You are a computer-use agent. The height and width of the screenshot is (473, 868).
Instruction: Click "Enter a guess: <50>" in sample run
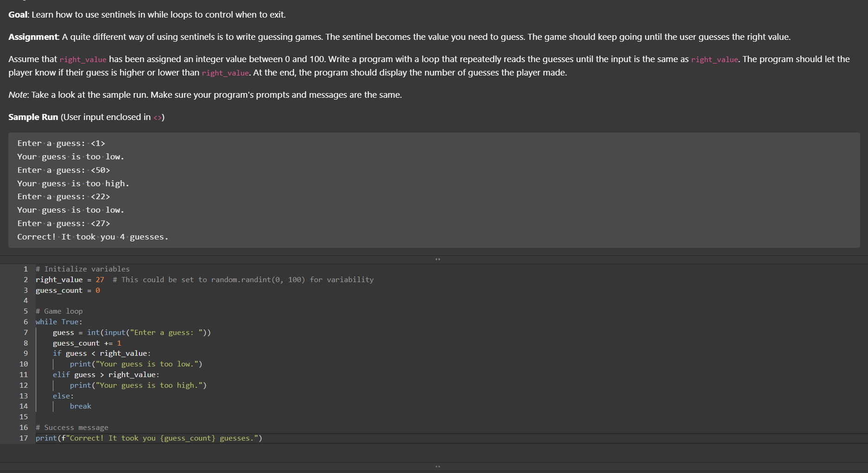(x=63, y=170)
